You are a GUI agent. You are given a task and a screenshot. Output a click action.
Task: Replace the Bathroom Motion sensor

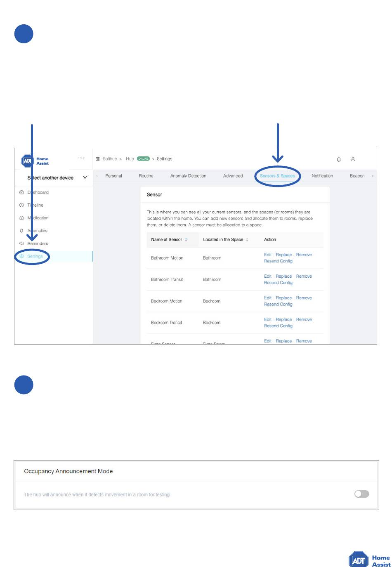[284, 255]
